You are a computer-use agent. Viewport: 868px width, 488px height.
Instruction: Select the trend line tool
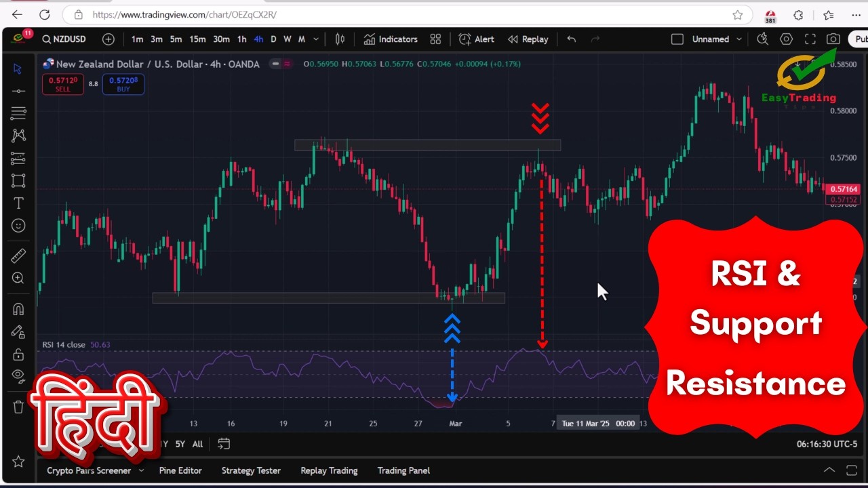(18, 91)
